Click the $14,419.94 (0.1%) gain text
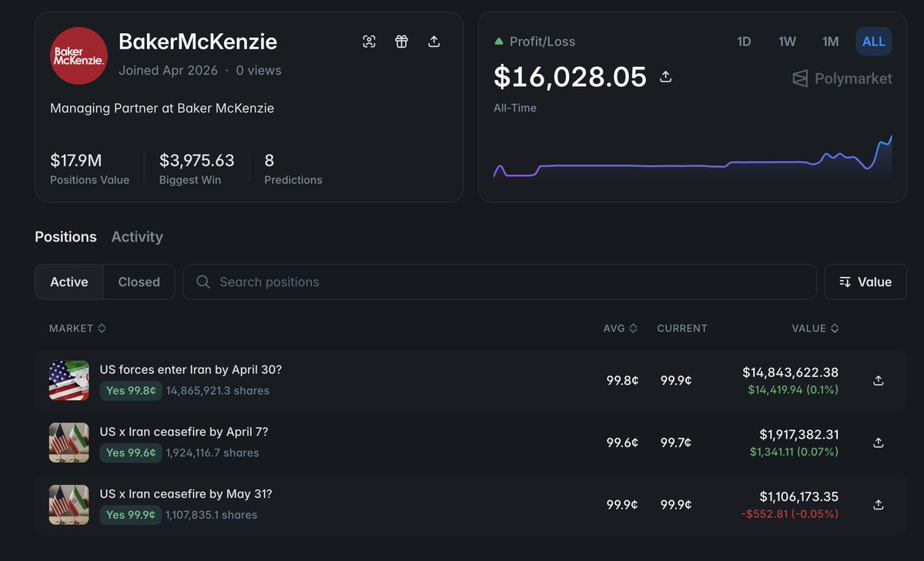Image resolution: width=924 pixels, height=561 pixels. click(x=793, y=390)
